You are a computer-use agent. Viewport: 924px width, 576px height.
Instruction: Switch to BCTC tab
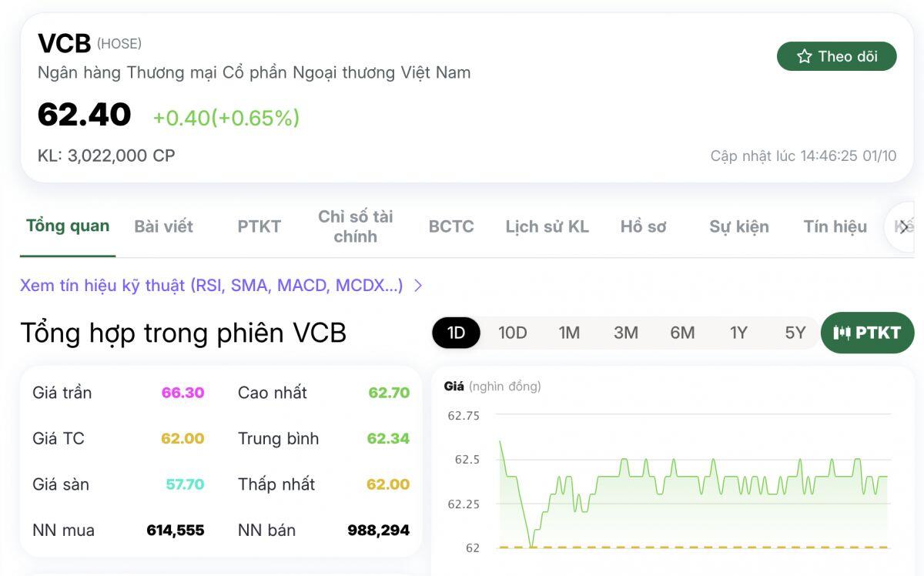[x=451, y=226]
